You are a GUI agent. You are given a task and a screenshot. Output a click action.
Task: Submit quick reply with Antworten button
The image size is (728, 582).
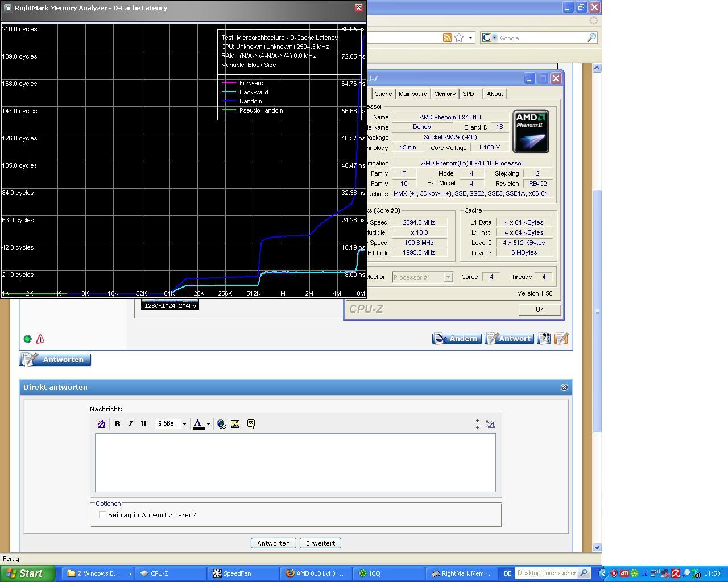(x=273, y=543)
